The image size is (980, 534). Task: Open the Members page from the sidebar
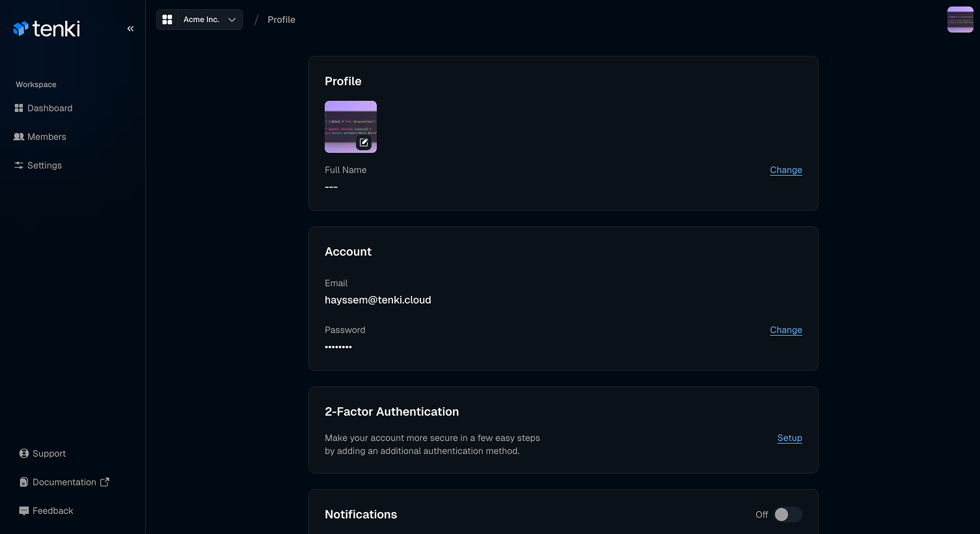47,137
